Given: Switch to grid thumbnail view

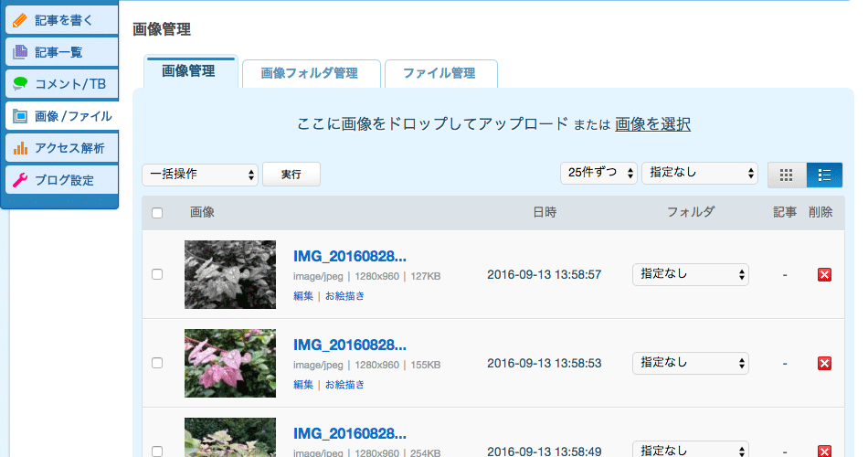Looking at the screenshot, I should (x=787, y=175).
